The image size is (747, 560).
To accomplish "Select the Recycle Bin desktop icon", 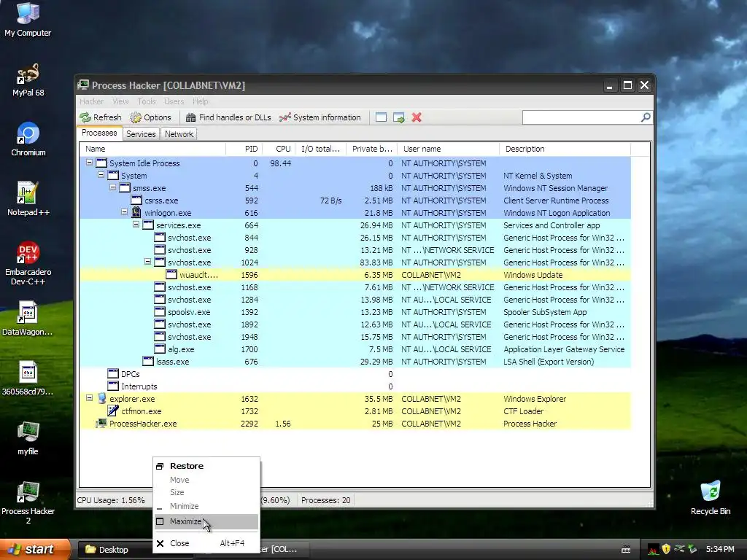I will [711, 498].
